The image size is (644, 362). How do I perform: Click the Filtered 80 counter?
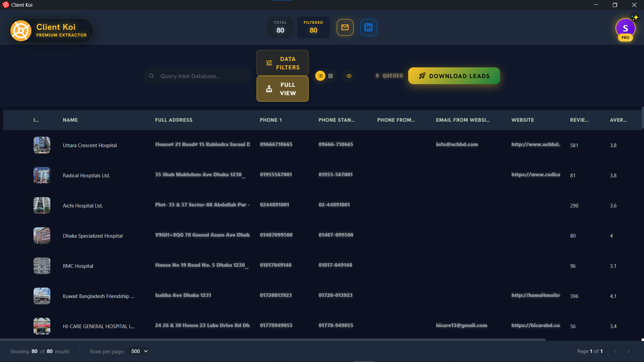click(313, 27)
